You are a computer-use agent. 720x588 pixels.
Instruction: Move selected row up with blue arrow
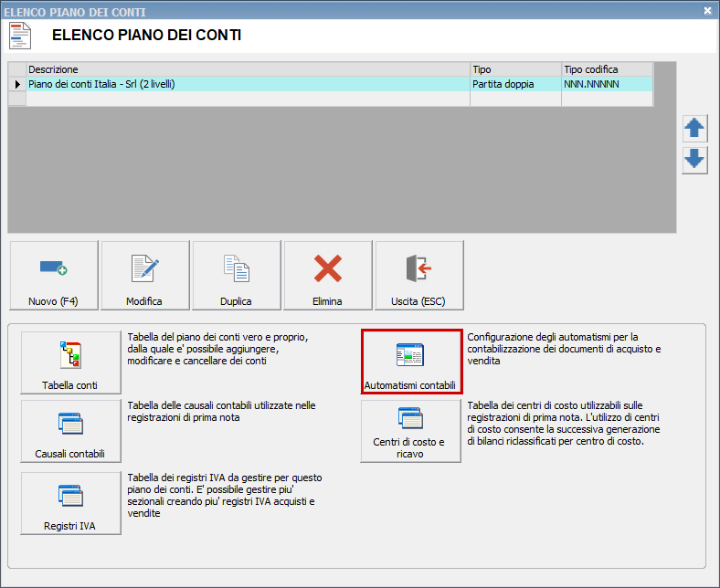(694, 129)
